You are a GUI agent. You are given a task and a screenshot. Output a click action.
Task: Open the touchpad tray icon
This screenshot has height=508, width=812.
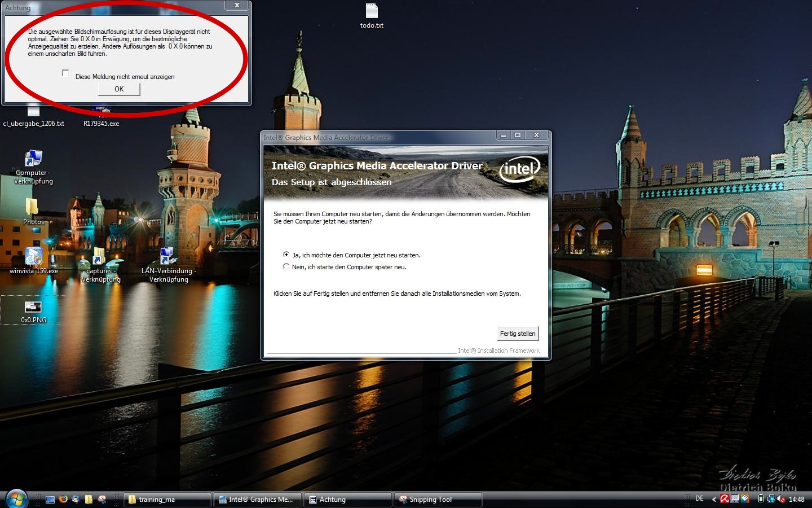735,498
